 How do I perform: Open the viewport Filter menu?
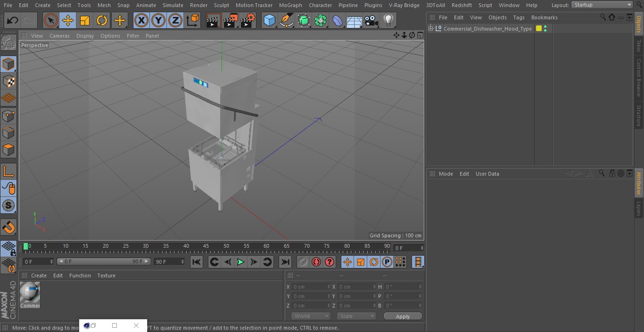pyautogui.click(x=133, y=36)
